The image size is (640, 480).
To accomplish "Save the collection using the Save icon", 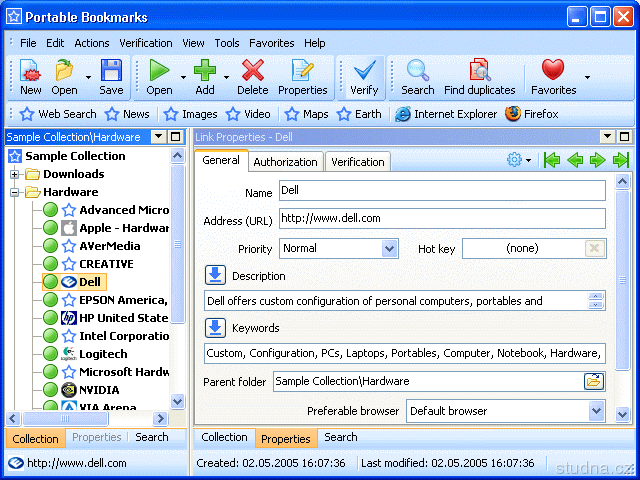I will click(111, 77).
